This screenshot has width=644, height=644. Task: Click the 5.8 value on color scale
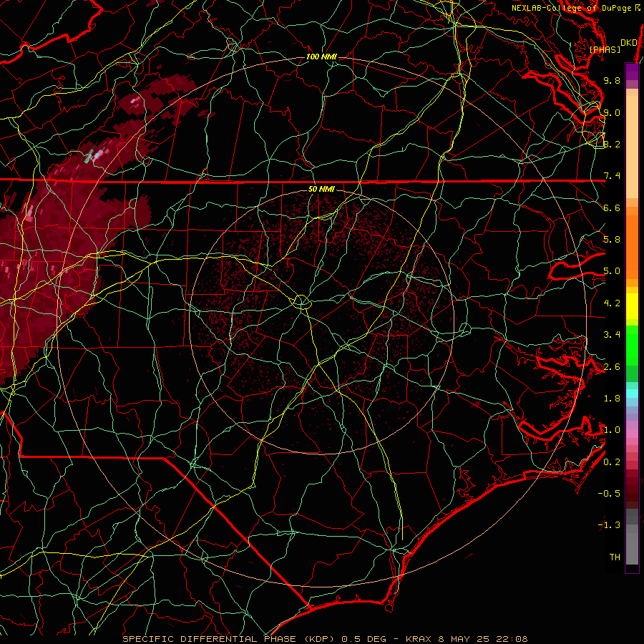[x=612, y=240]
